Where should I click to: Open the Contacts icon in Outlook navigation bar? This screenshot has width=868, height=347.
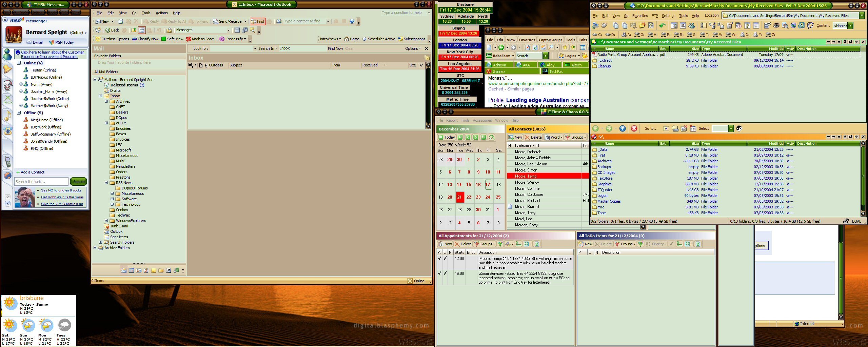139,270
